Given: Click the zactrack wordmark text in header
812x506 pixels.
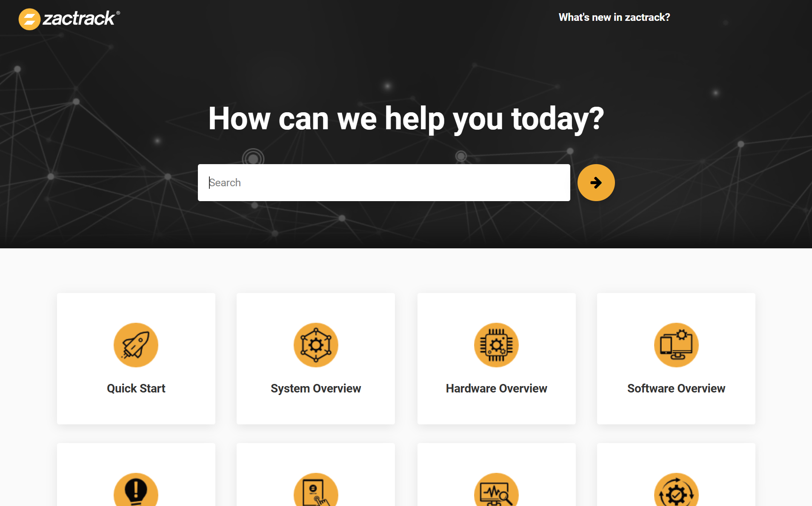Looking at the screenshot, I should coord(79,19).
